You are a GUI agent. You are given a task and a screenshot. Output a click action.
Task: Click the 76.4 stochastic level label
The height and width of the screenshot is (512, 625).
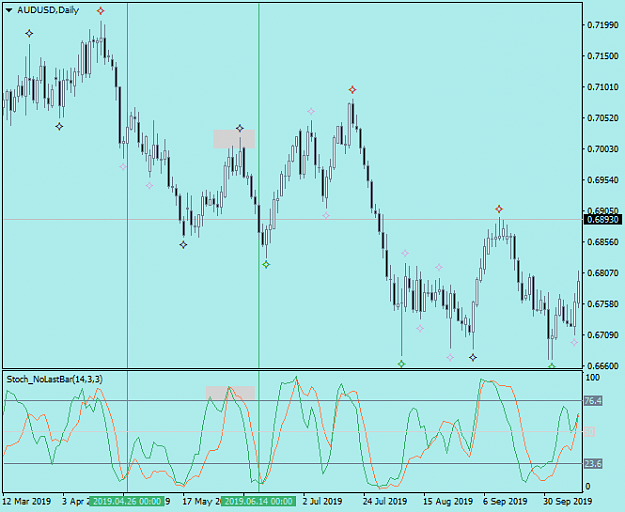coord(593,401)
